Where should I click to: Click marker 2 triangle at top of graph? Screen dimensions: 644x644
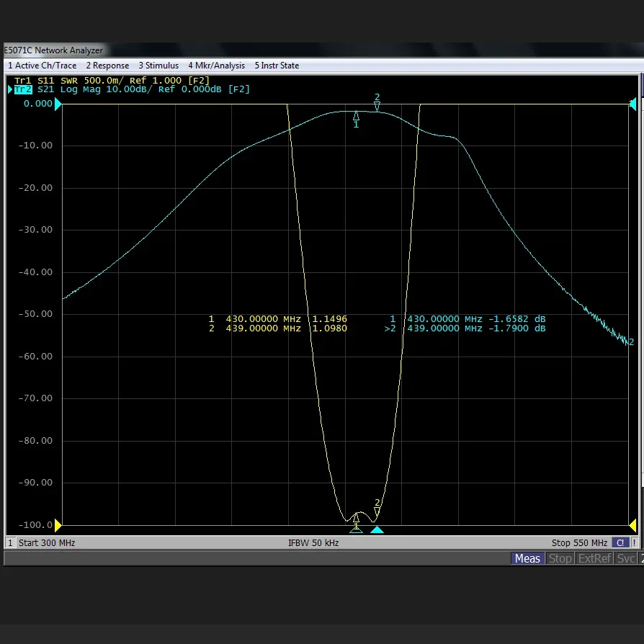pyautogui.click(x=377, y=106)
